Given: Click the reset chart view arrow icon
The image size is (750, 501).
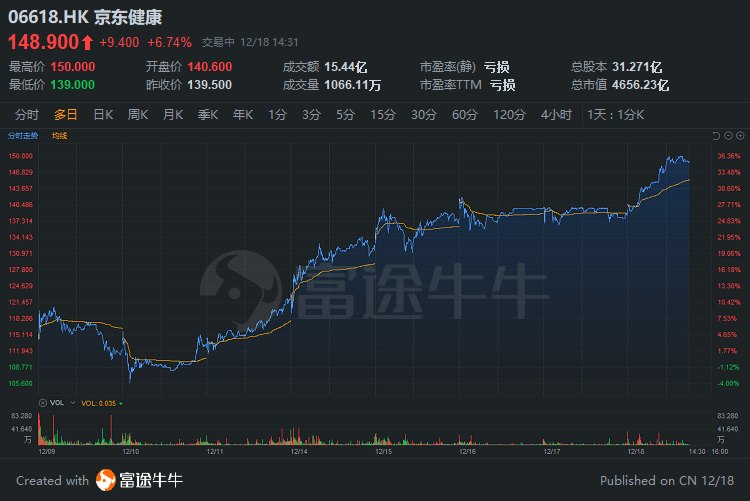Looking at the screenshot, I should click(716, 136).
